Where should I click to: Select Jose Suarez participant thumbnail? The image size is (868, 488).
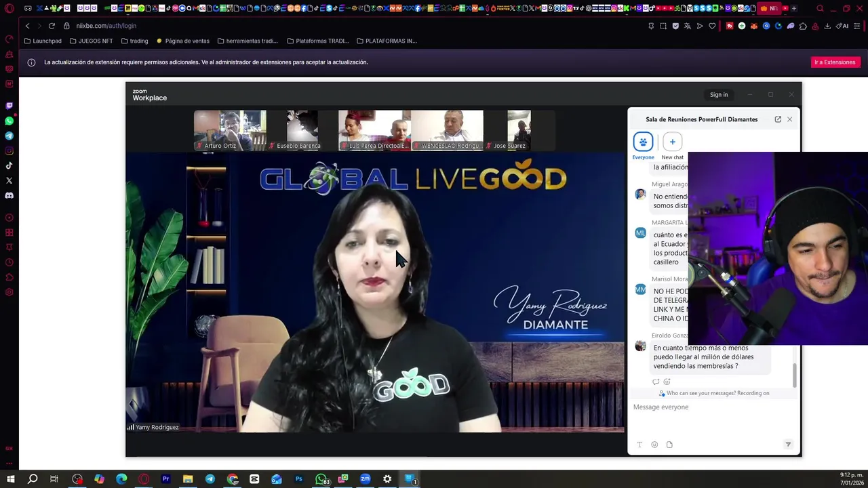point(519,130)
